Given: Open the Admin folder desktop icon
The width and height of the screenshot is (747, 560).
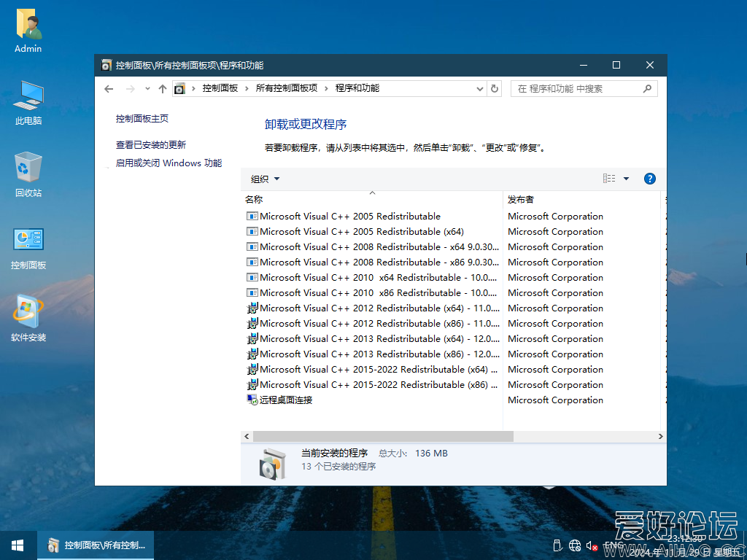Looking at the screenshot, I should coord(28,31).
